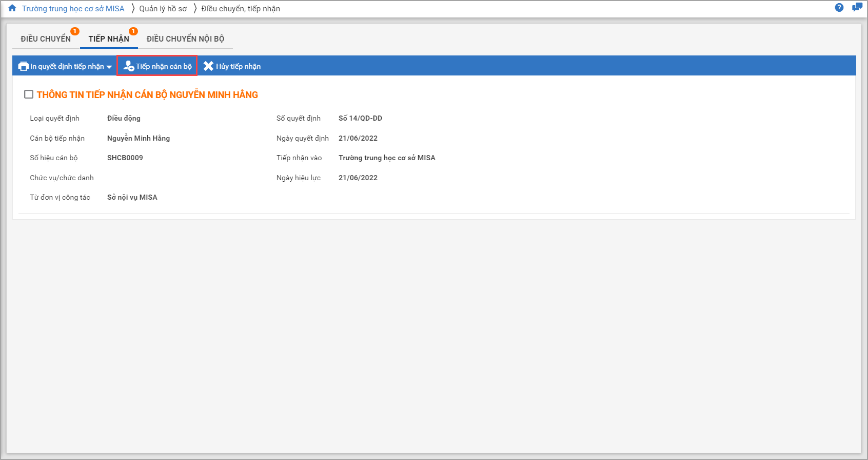Click the decision number Số 14/QD-DD
This screenshot has height=460, width=868.
360,118
